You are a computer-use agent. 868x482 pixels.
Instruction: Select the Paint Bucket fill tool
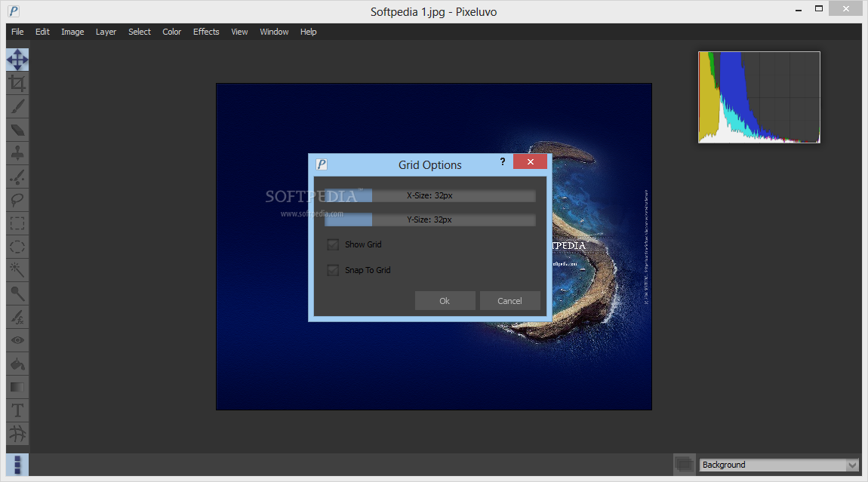[17, 364]
